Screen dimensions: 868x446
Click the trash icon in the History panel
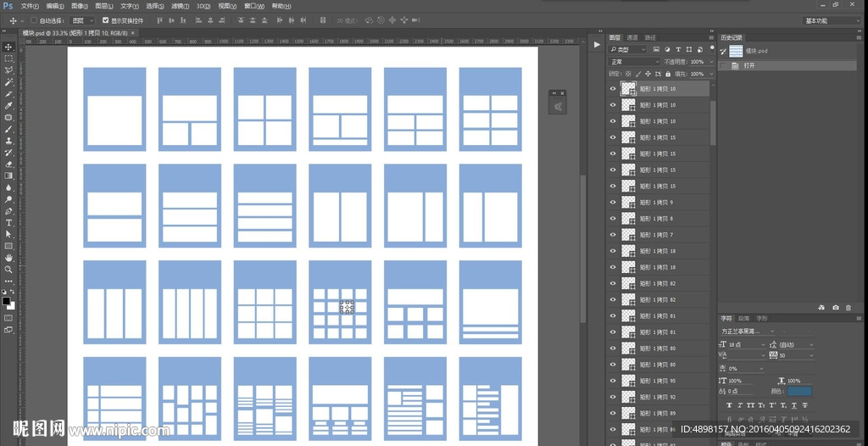(x=849, y=308)
